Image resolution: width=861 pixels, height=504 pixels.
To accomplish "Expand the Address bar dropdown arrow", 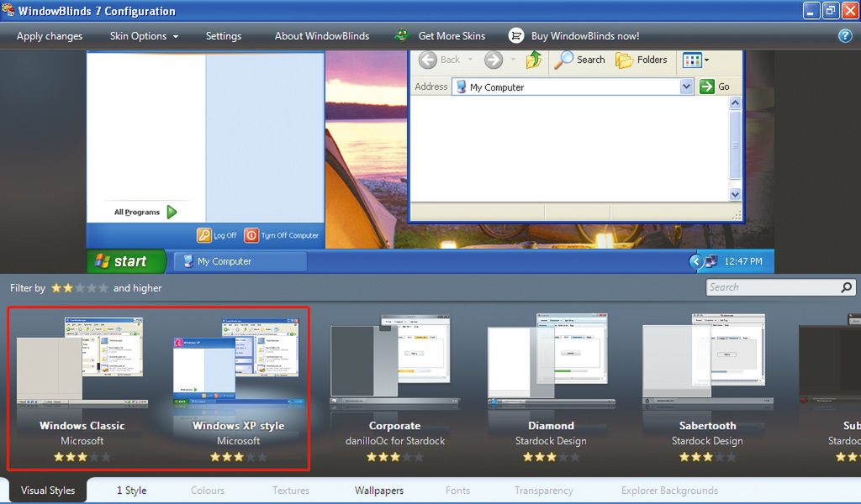I will [686, 87].
